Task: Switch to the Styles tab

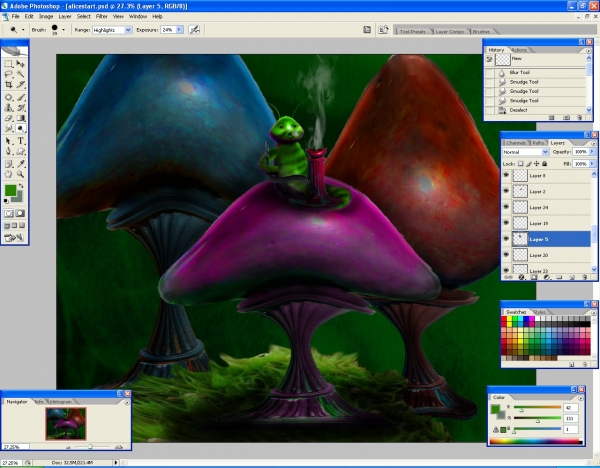Action: 539,312
